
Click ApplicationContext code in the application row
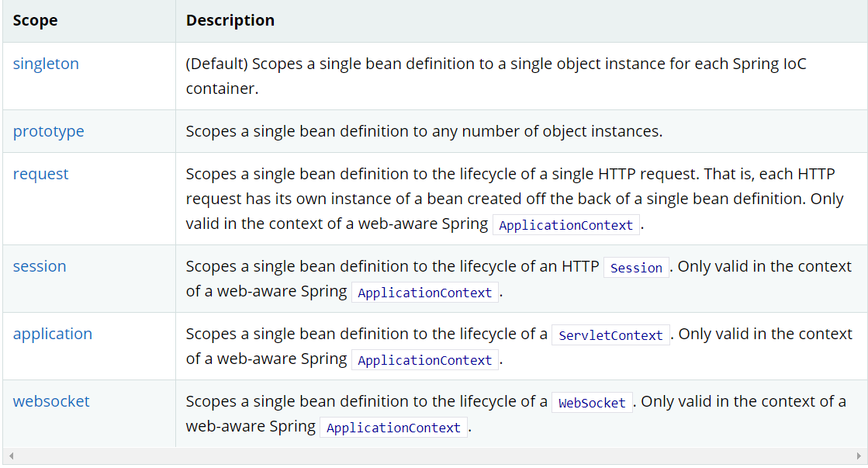(425, 361)
